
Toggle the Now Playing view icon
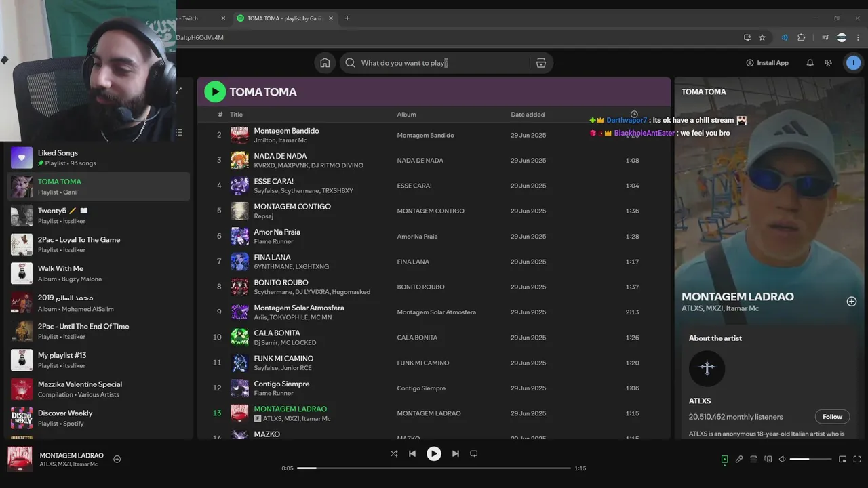pyautogui.click(x=724, y=459)
